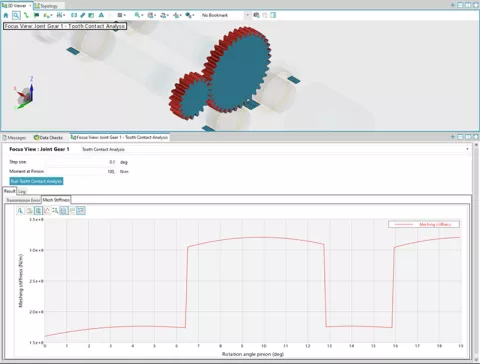
Task: Click Run Tooth Contact Analysis button
Action: point(36,181)
